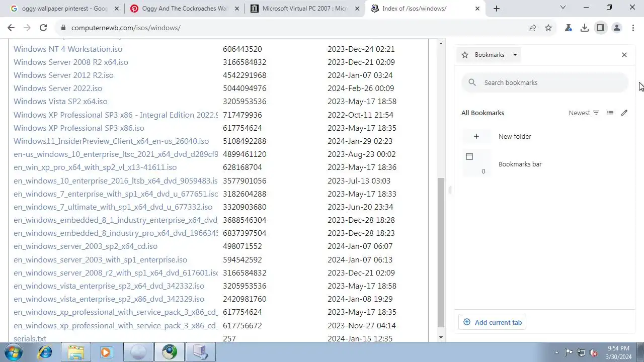Open Windows XP Professional SP3 x86.iso link

click(x=79, y=128)
